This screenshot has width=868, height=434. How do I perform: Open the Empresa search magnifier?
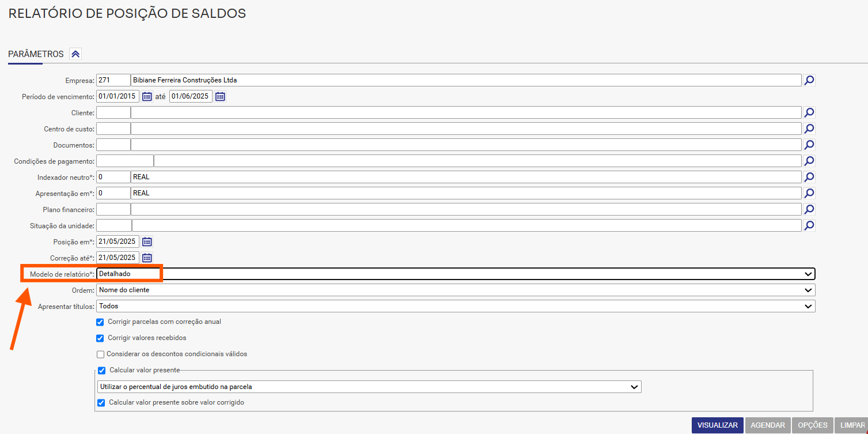click(809, 80)
